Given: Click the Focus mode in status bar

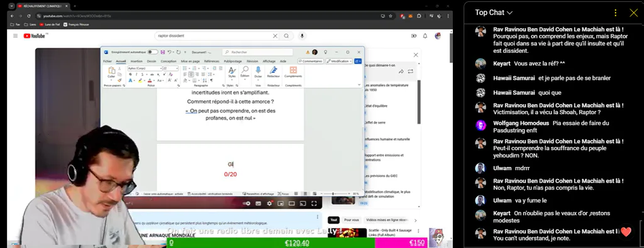Looking at the screenshot, I should (x=283, y=193).
